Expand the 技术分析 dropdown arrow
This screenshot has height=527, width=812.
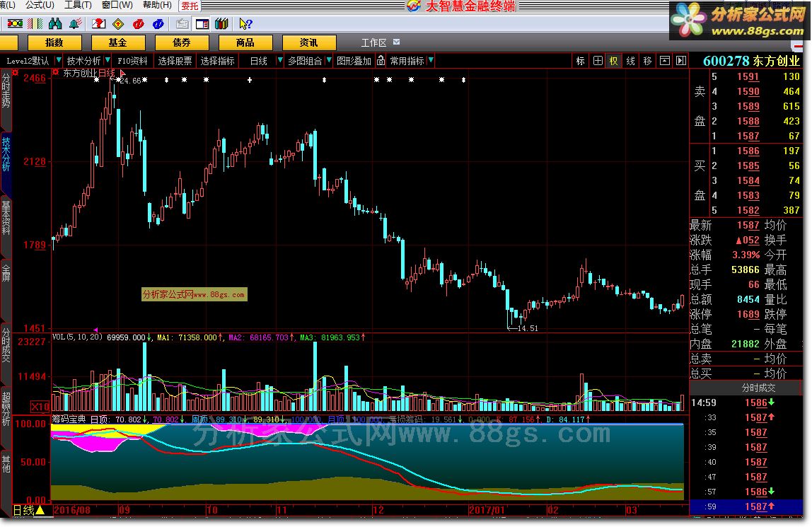pyautogui.click(x=108, y=61)
